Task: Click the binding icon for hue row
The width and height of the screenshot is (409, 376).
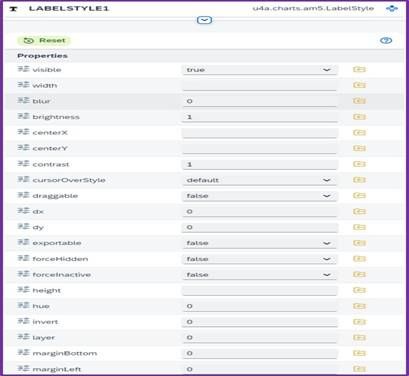Action: click(x=359, y=306)
